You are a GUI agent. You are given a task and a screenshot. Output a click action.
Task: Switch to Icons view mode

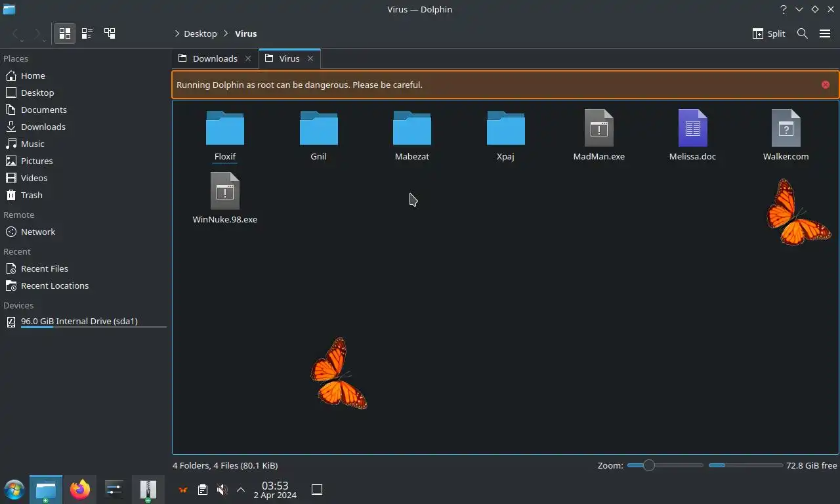tap(65, 33)
